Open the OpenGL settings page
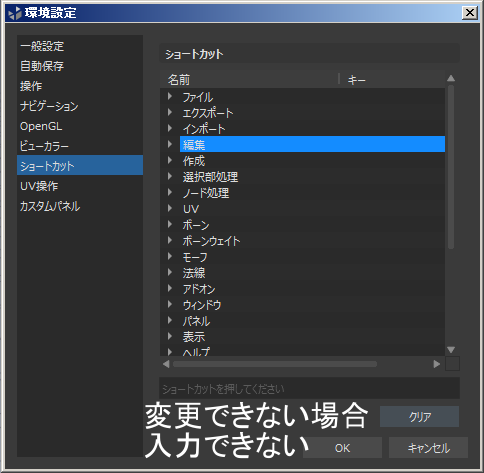Image resolution: width=484 pixels, height=473 pixels. click(80, 126)
